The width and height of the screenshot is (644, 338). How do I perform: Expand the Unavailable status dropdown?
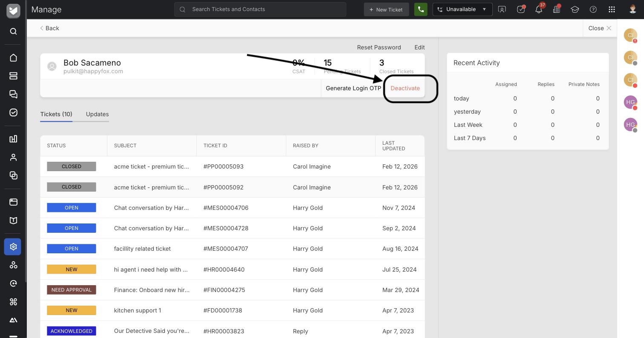pyautogui.click(x=463, y=9)
